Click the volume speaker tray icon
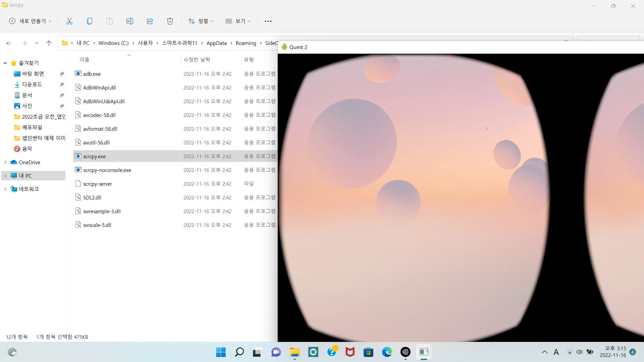This screenshot has height=362, width=644. [x=579, y=352]
